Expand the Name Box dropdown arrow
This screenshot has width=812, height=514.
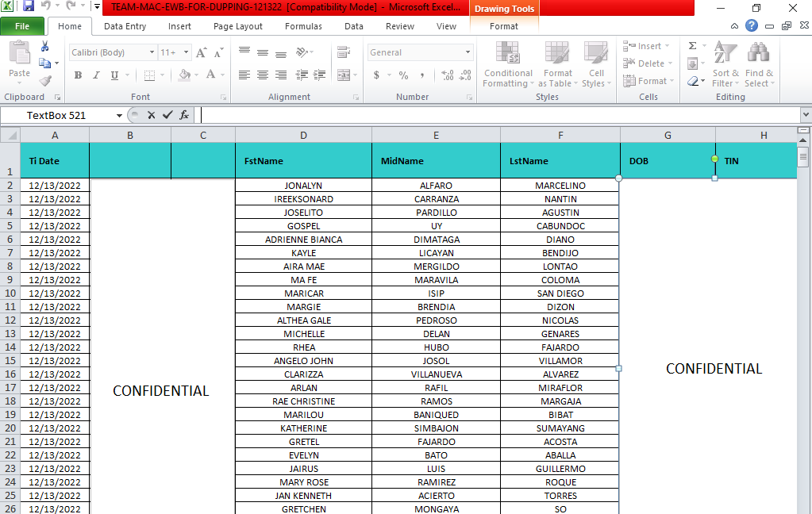point(119,115)
